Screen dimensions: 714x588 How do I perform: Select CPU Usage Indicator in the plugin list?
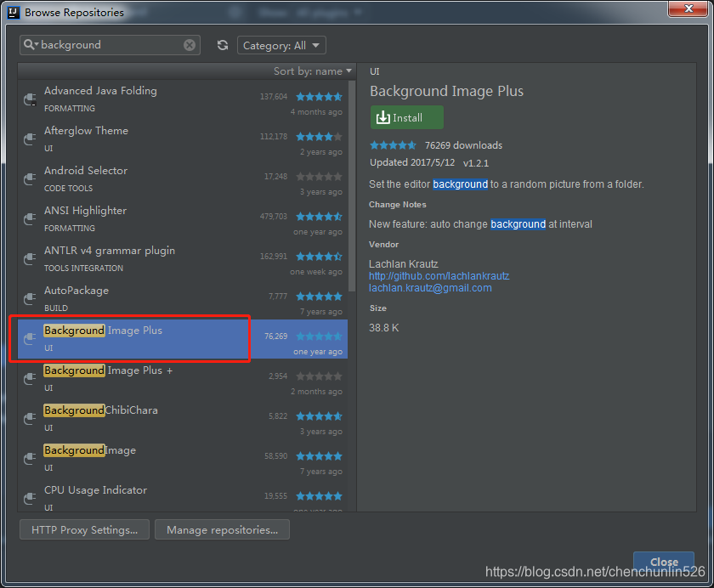(183, 496)
